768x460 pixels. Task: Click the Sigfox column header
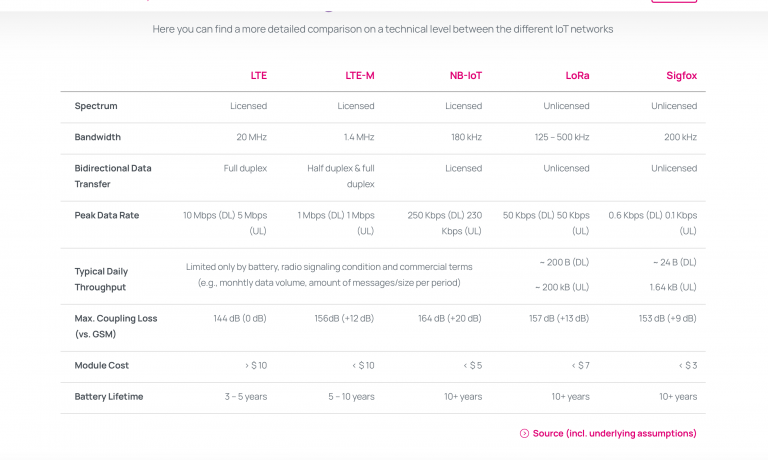point(681,75)
